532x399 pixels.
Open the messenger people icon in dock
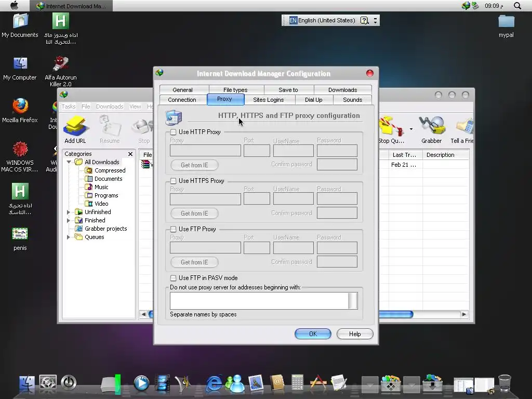click(x=235, y=383)
